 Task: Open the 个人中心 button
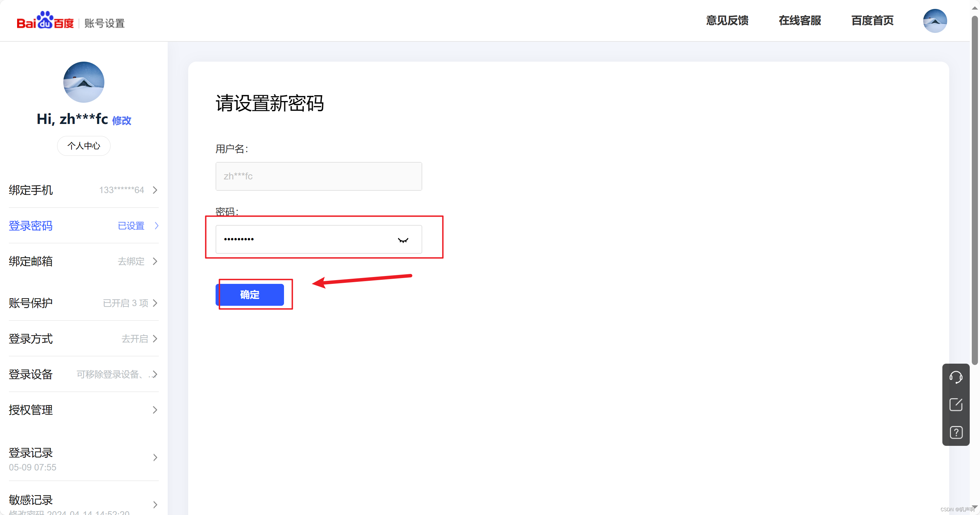click(x=84, y=146)
